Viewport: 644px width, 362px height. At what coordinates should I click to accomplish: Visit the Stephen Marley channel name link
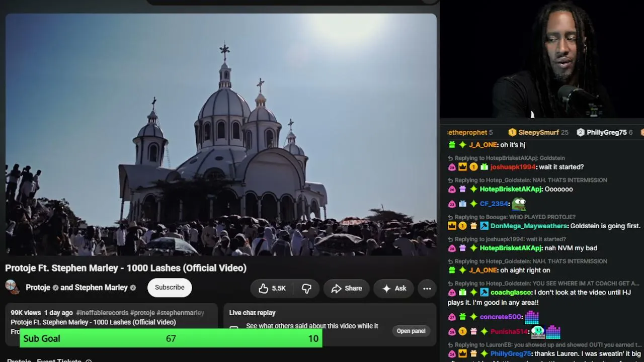coord(101,288)
